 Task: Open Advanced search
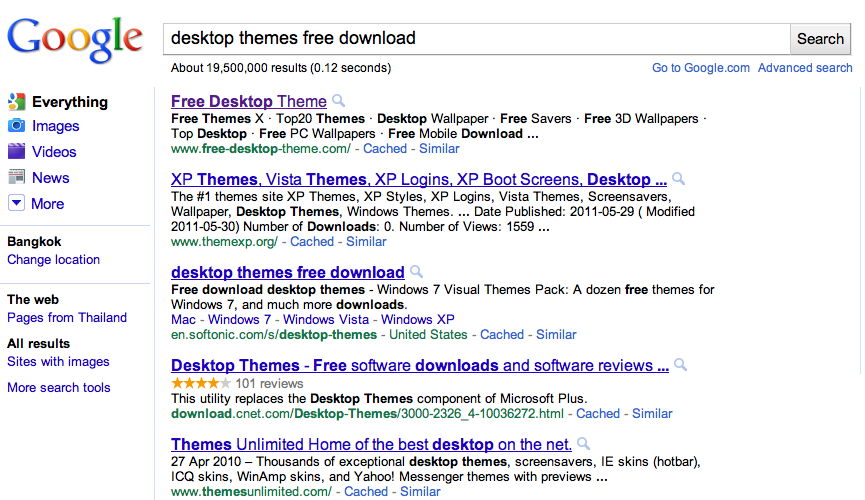805,68
